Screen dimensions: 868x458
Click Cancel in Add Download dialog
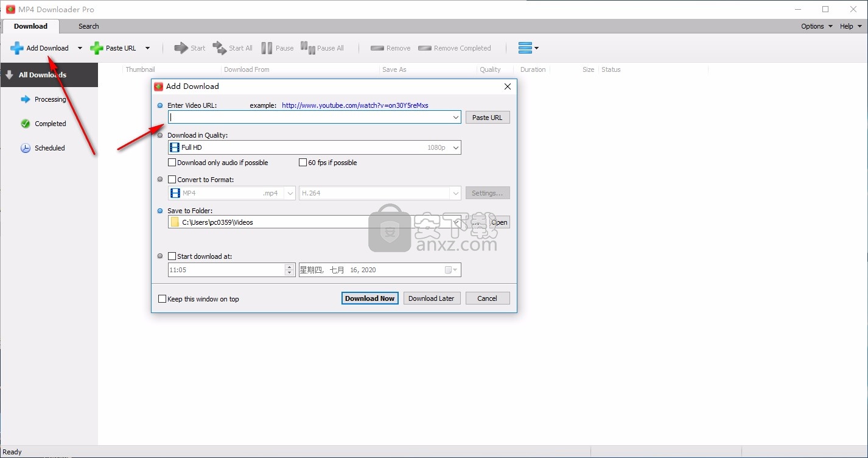[488, 298]
